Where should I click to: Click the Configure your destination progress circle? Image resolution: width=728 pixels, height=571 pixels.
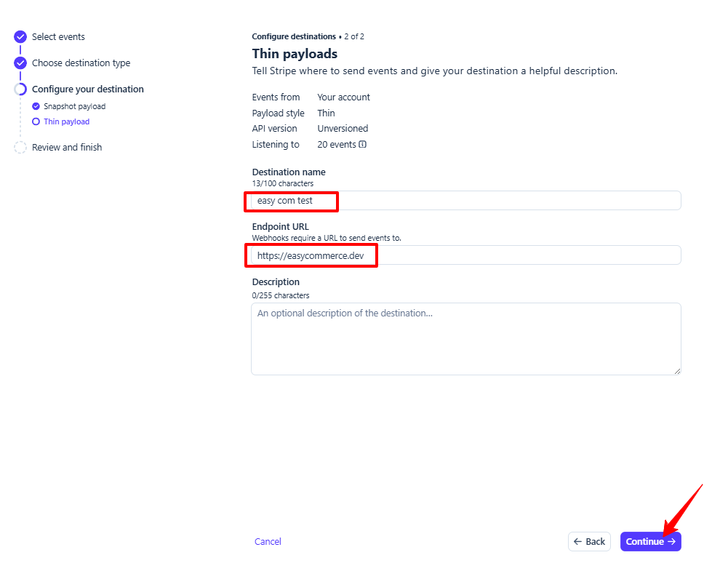point(20,89)
